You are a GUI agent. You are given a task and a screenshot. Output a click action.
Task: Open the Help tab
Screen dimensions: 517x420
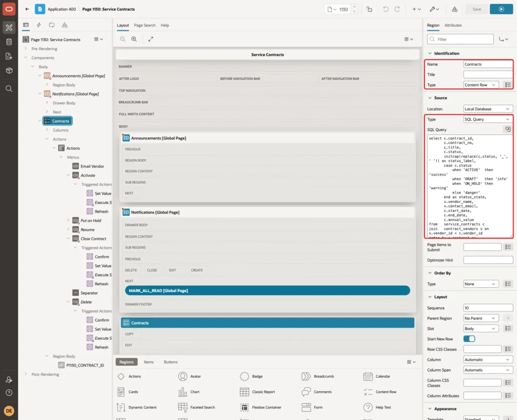[165, 25]
